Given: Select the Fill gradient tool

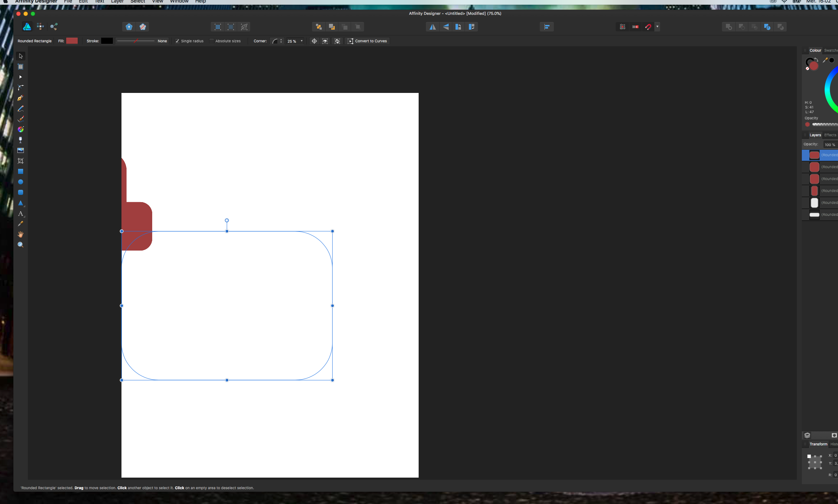Looking at the screenshot, I should coord(21,129).
